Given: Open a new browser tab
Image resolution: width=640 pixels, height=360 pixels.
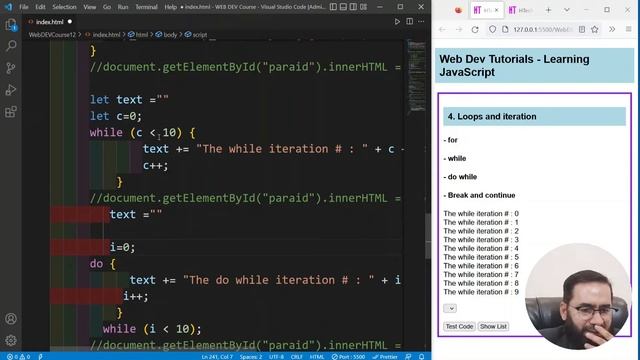Looking at the screenshot, I should [548, 10].
